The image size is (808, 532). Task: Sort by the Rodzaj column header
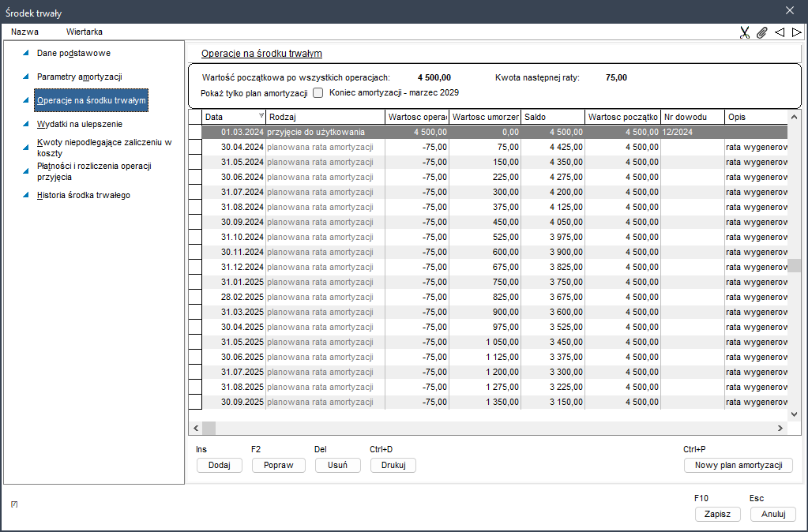click(325, 117)
